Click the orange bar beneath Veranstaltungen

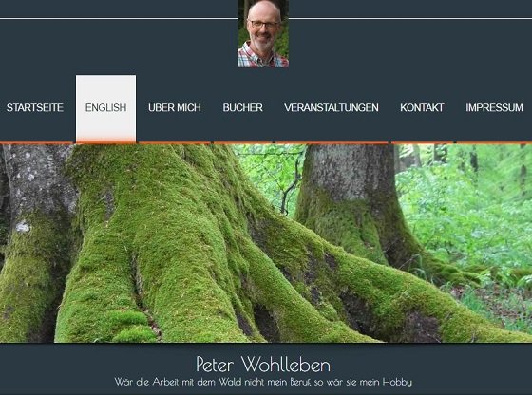coord(332,142)
